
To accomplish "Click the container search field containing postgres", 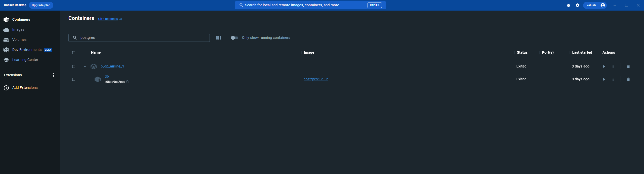I will tap(139, 38).
